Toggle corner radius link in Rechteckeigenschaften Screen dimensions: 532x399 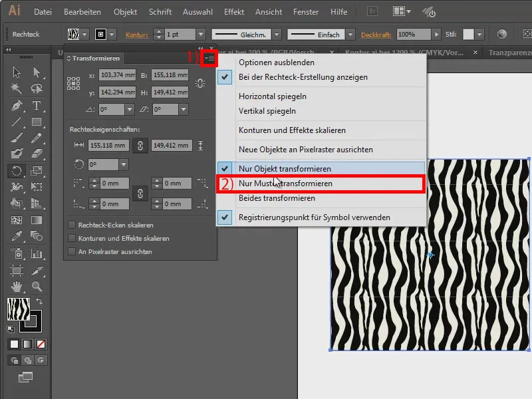[140, 194]
